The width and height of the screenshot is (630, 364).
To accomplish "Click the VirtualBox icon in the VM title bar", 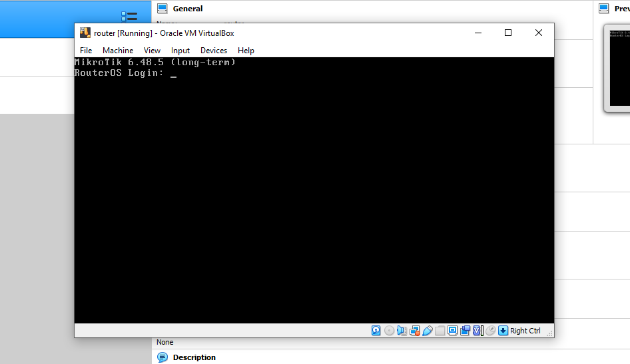I will [x=85, y=33].
